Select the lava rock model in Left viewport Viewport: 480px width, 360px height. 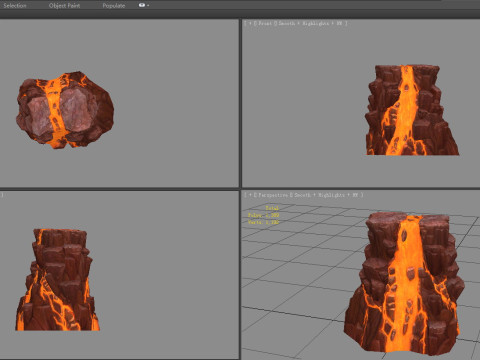pyautogui.click(x=57, y=280)
